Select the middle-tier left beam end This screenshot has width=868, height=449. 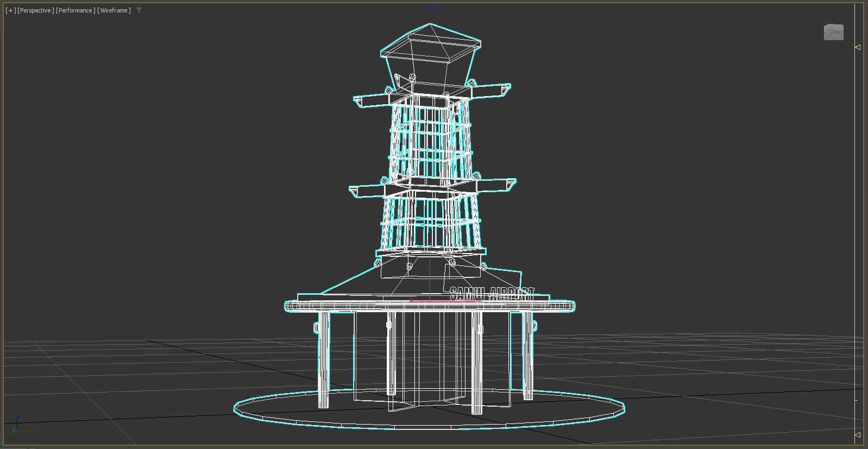[x=356, y=191]
